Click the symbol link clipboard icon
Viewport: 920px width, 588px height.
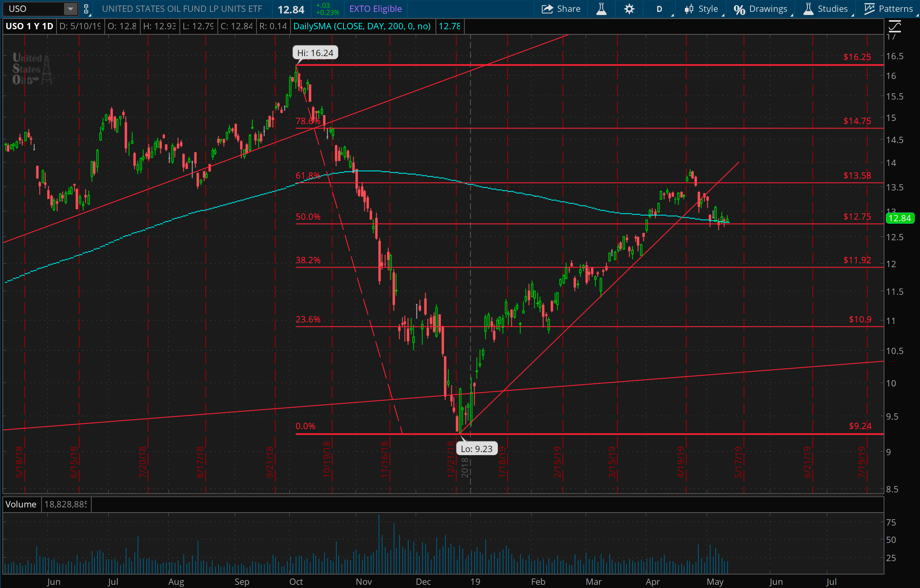pos(87,9)
